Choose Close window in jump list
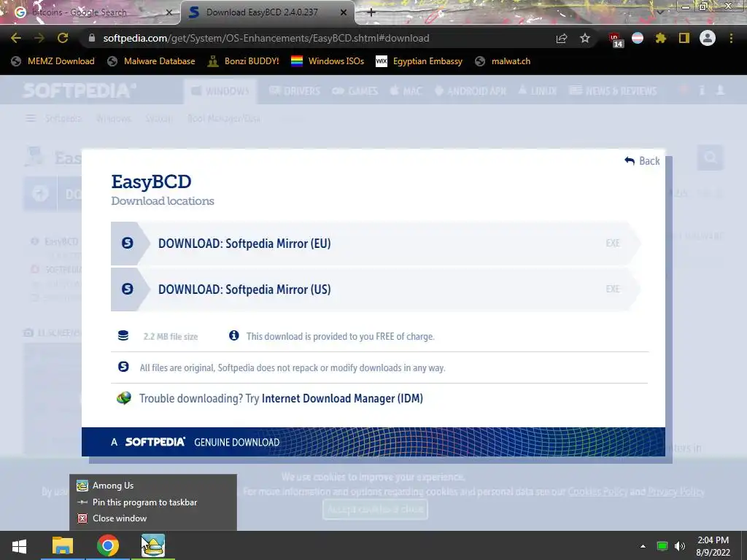Screen dimensions: 747x560 (153, 518)
